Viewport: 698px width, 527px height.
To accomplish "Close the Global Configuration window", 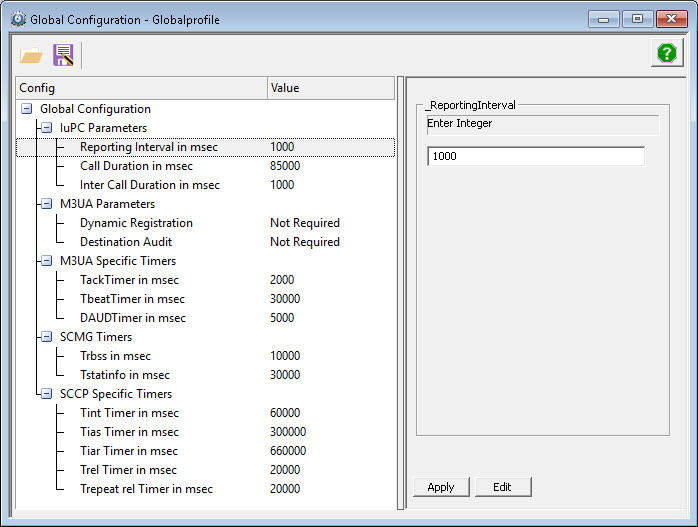I will [x=671, y=19].
